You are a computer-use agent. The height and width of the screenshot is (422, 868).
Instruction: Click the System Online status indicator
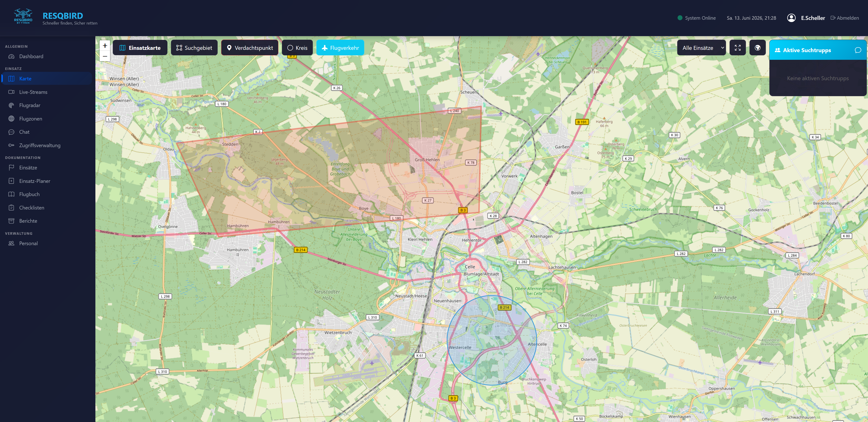[x=696, y=18]
